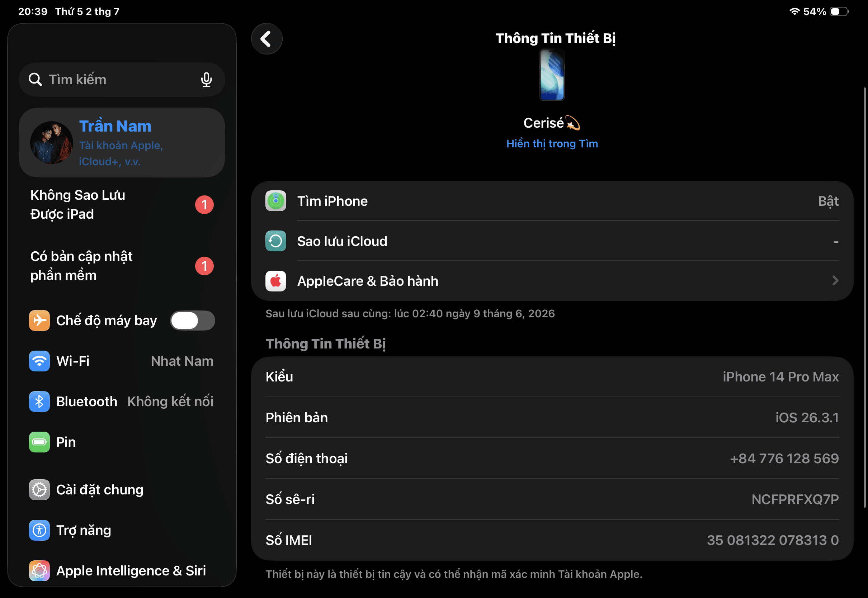The width and height of the screenshot is (868, 598).
Task: Tap the Airplane mode orange icon
Action: click(39, 321)
